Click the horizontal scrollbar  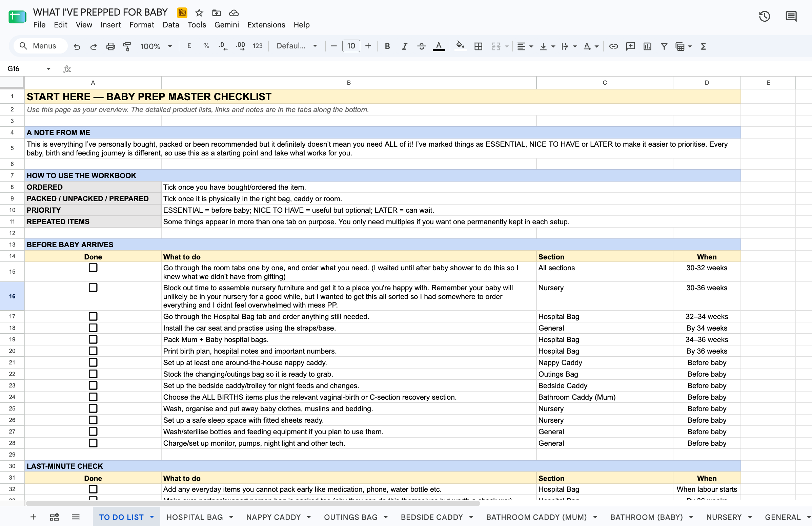[253, 504]
